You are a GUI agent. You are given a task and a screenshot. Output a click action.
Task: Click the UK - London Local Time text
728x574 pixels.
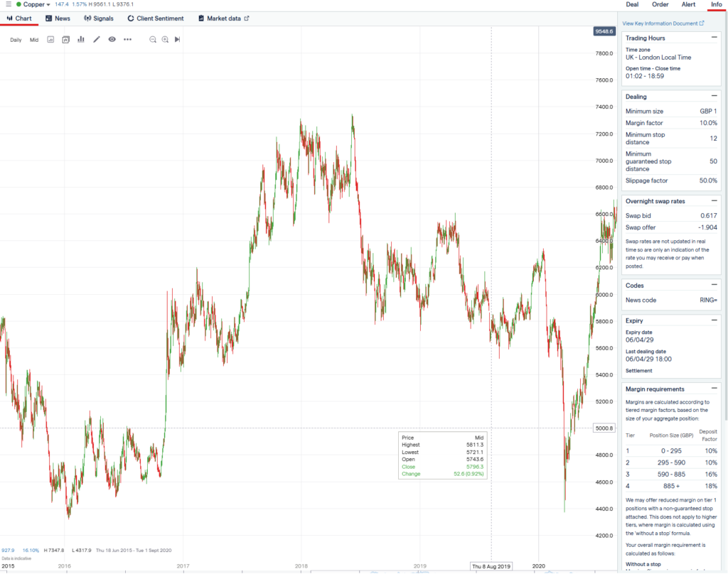(x=658, y=58)
